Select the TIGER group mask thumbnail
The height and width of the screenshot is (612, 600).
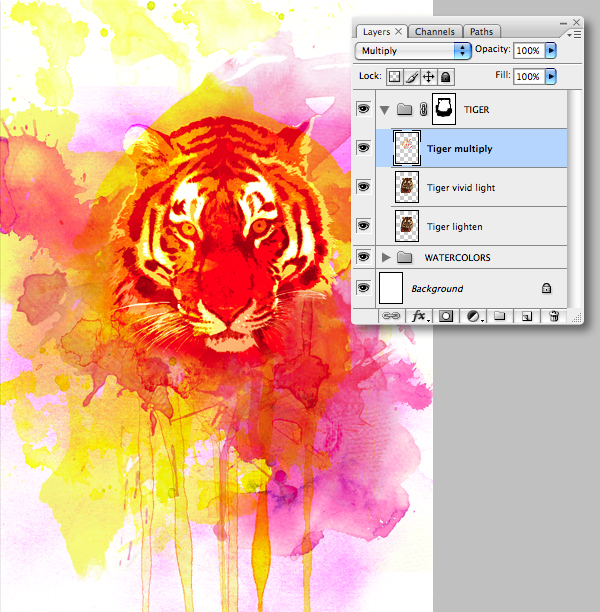(444, 109)
